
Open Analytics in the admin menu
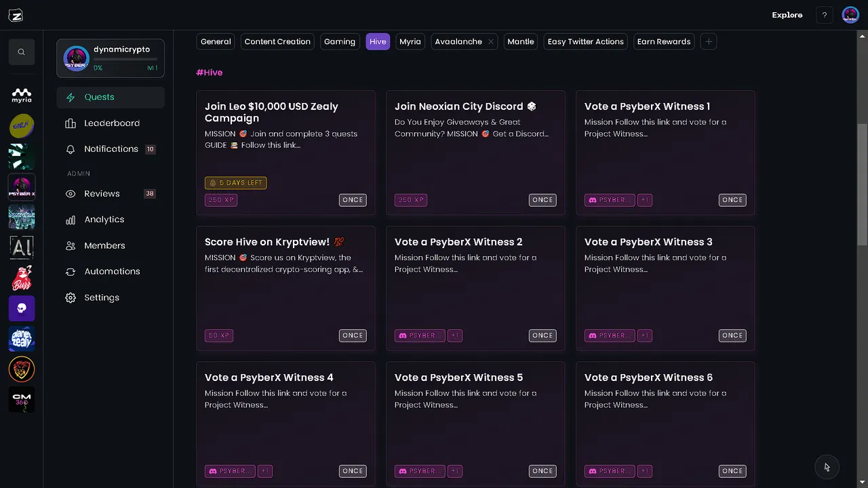coord(111,220)
